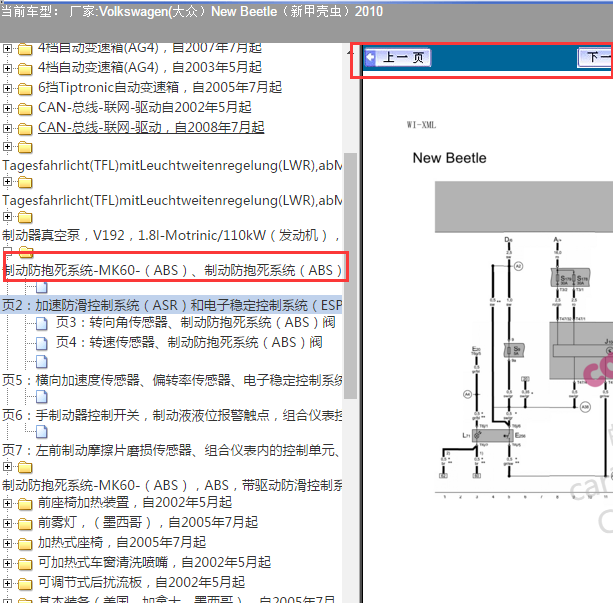Click folder icon of 可加热式车窗清洗喷嘴
Image resolution: width=613 pixels, height=603 pixels.
pos(25,564)
